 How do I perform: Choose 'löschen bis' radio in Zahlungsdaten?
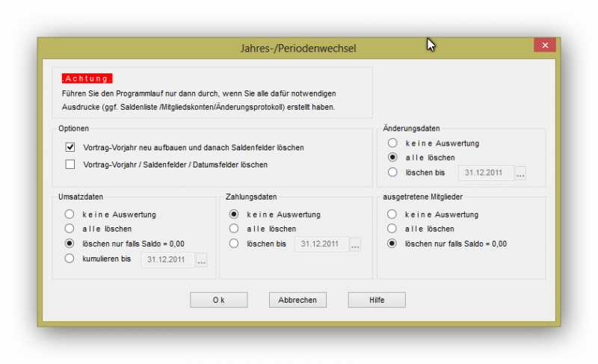(234, 244)
